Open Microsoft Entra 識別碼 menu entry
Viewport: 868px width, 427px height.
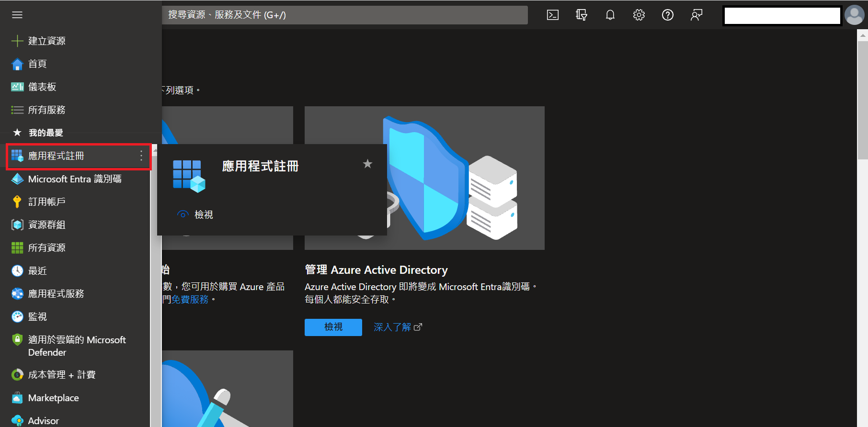[75, 179]
